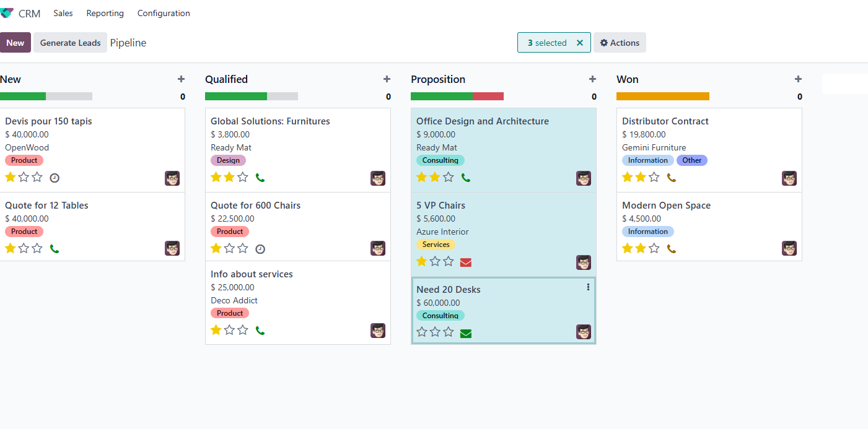Click the avatar on 5 VP Chairs card

point(584,262)
